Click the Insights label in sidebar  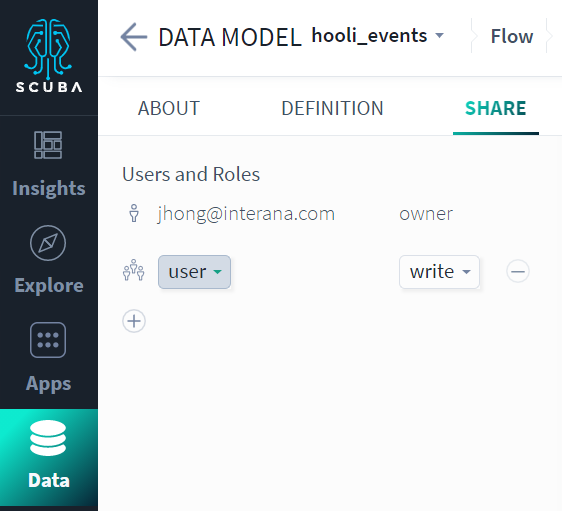(49, 188)
